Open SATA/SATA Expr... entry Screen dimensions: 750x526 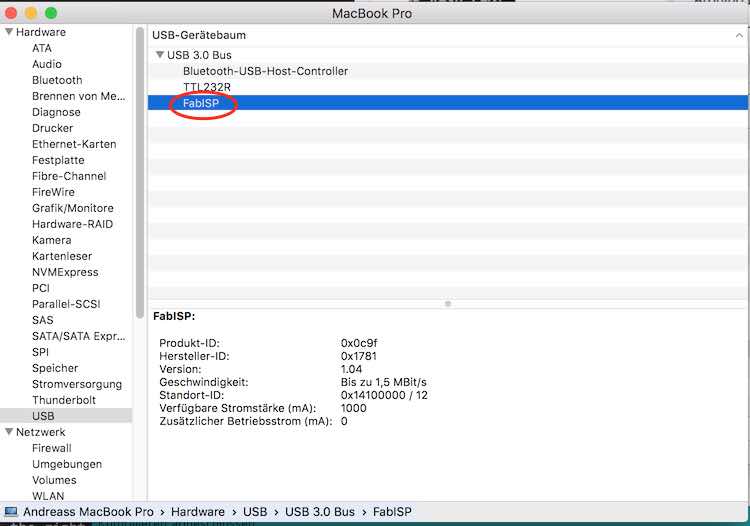tap(78, 336)
